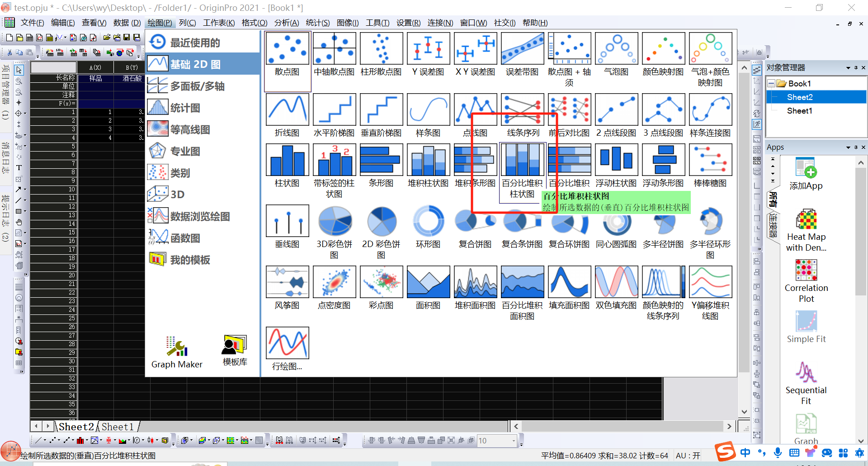Image resolution: width=868 pixels, height=466 pixels.
Task: Click the A(X) column header
Action: point(95,67)
